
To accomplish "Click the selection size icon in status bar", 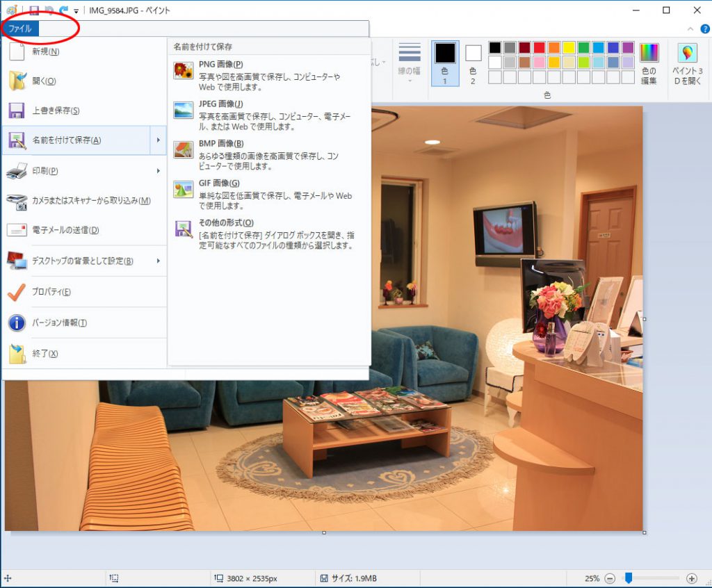I will (x=114, y=578).
